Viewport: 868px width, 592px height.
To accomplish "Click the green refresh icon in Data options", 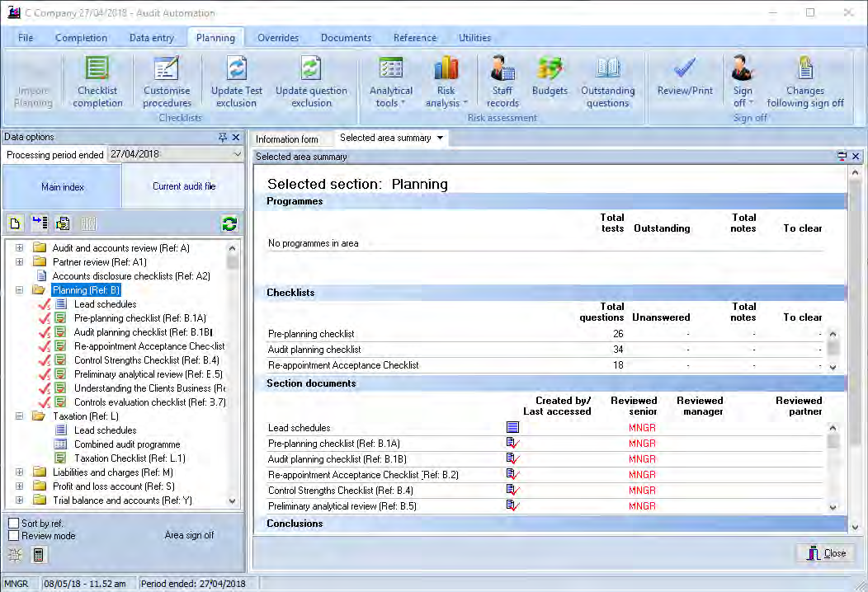I will 229,223.
